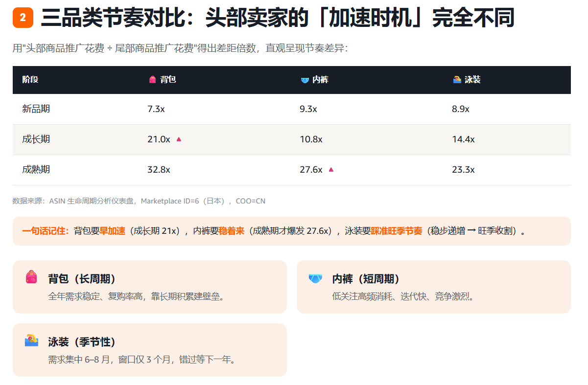The image size is (588, 385).
Task: Click the pink backpack icon in 背包 card
Action: (x=31, y=277)
